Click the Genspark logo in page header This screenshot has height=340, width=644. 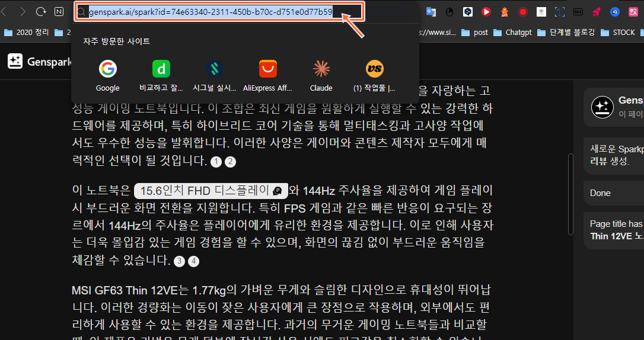pos(39,62)
